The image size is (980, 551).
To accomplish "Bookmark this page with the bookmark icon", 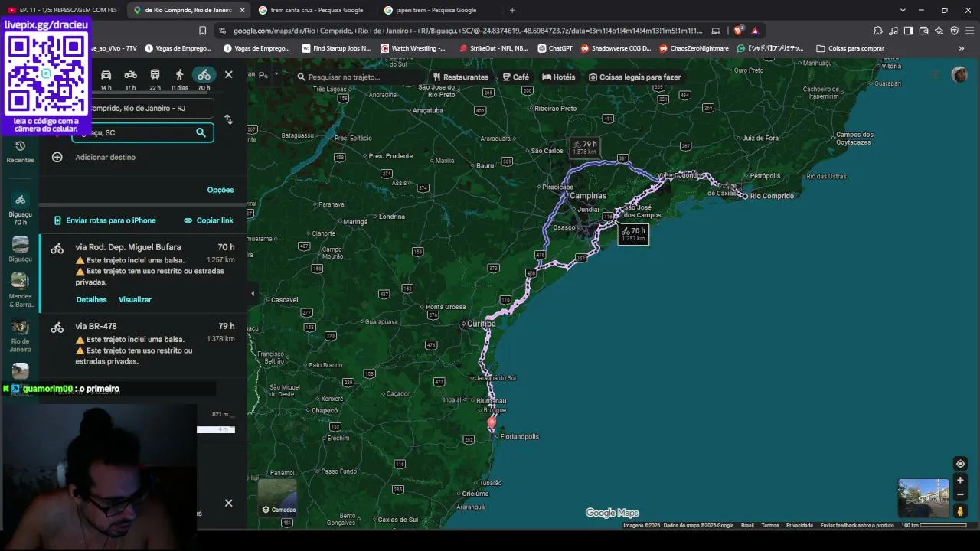I will 202,31.
